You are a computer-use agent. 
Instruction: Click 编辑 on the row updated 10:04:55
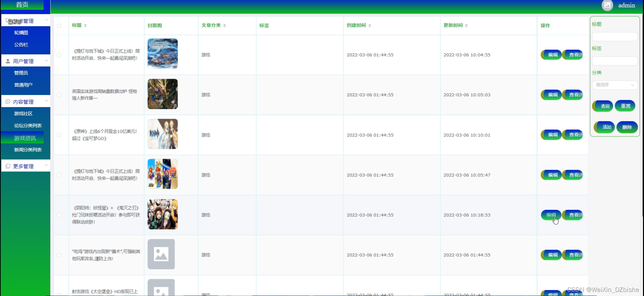click(551, 55)
